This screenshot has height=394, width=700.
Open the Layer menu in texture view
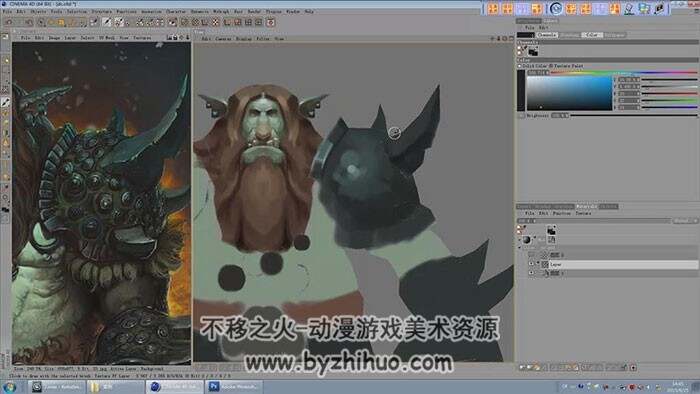tap(70, 38)
